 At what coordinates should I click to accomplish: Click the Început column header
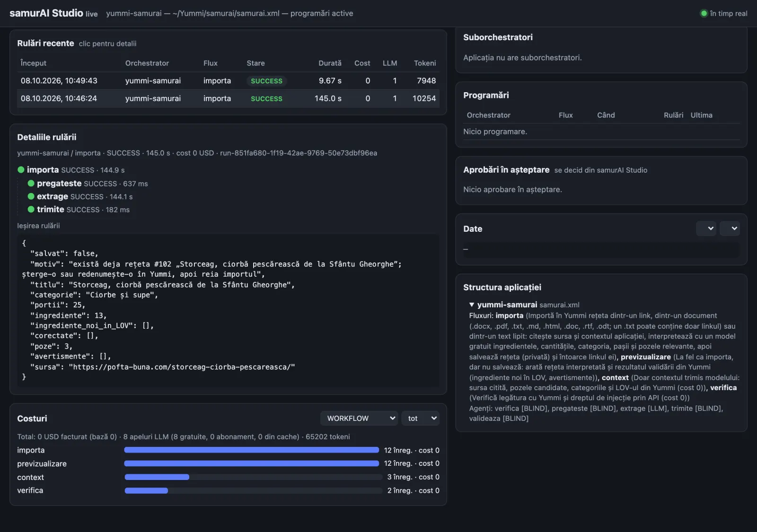[34, 63]
